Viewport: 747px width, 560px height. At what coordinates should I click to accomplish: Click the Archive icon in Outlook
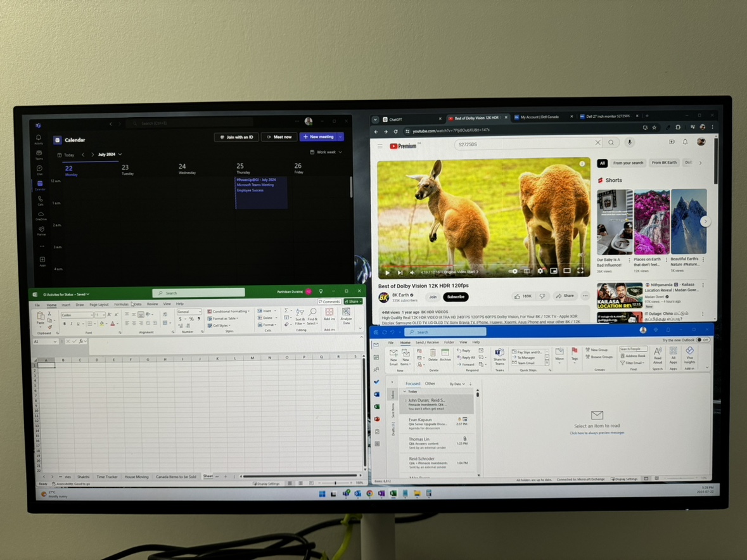pos(445,355)
